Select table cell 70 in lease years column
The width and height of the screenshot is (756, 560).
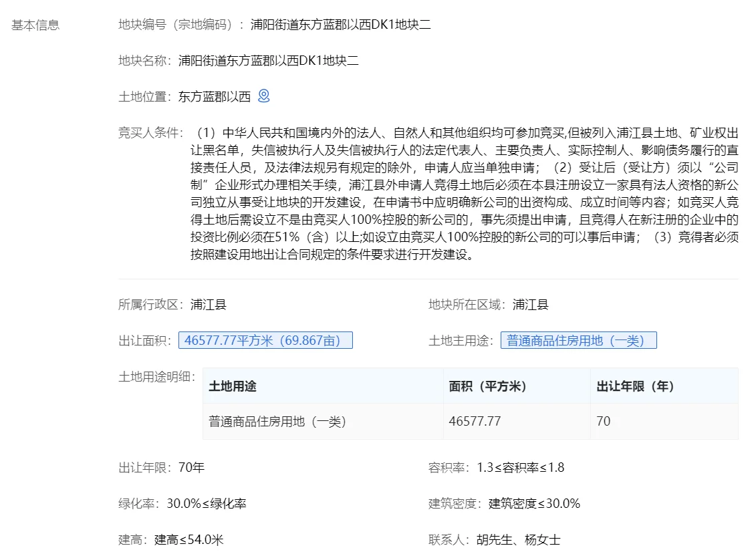(664, 421)
